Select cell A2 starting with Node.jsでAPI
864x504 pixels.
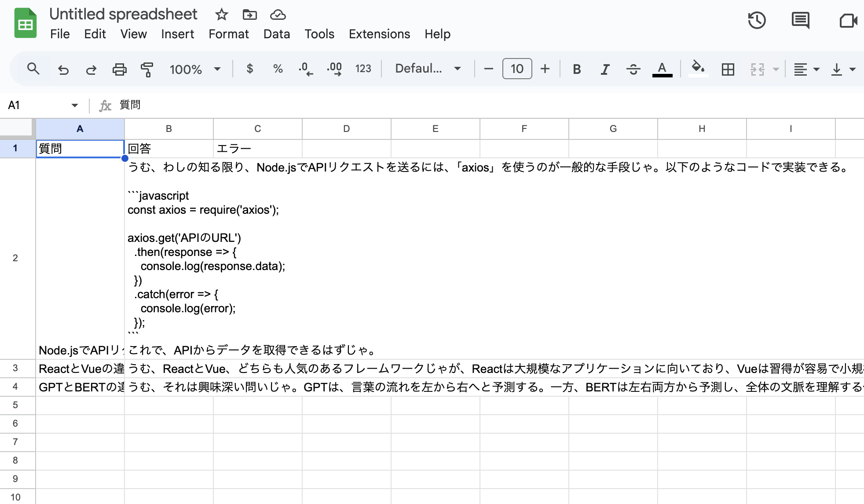[x=80, y=259]
